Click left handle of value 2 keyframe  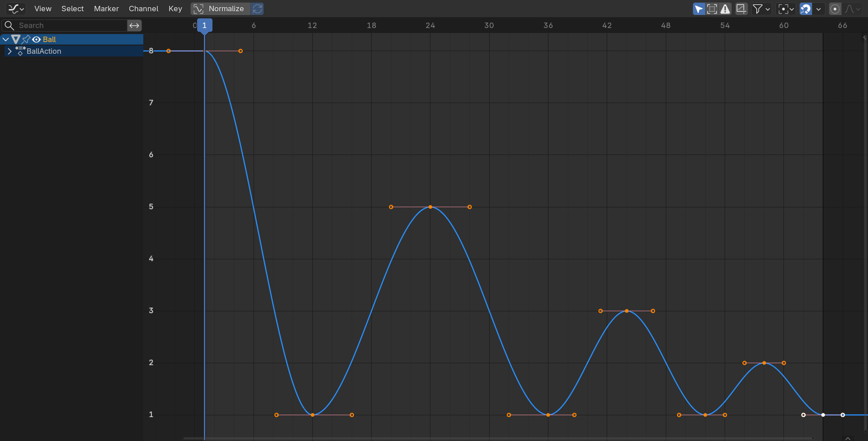click(745, 363)
